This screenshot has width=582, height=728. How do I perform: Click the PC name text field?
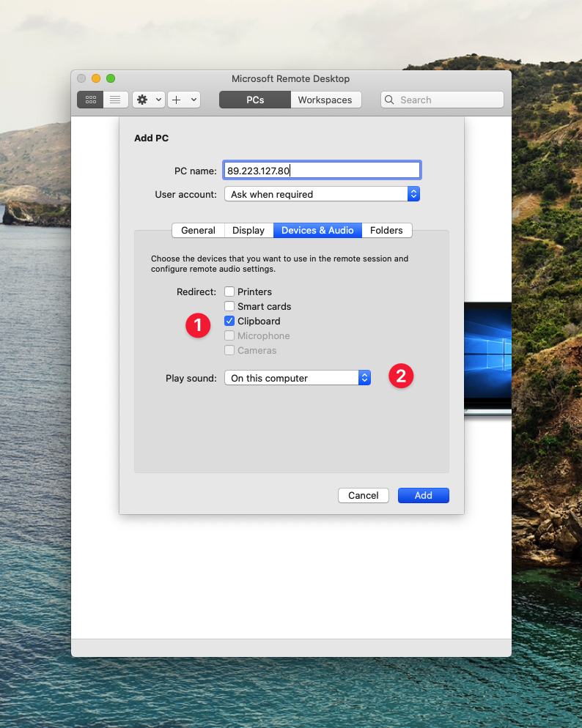click(322, 171)
